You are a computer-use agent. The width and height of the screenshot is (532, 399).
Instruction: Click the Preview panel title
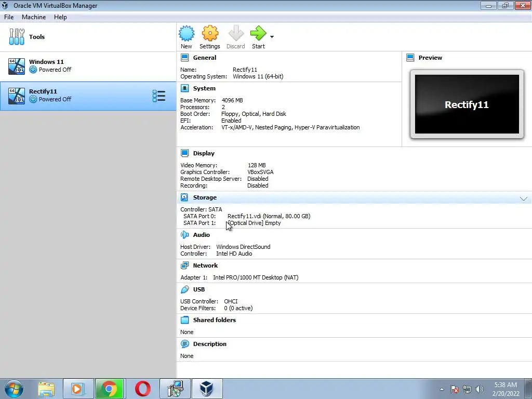[x=430, y=58]
